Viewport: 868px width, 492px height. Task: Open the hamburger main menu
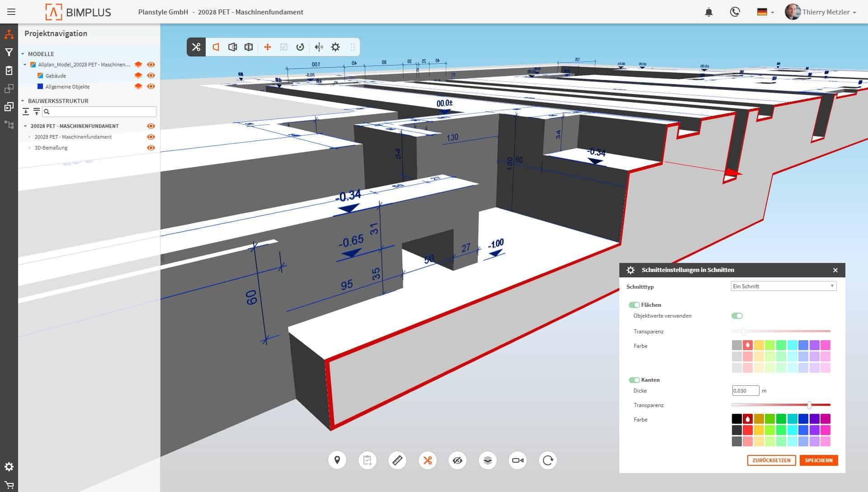(x=11, y=12)
